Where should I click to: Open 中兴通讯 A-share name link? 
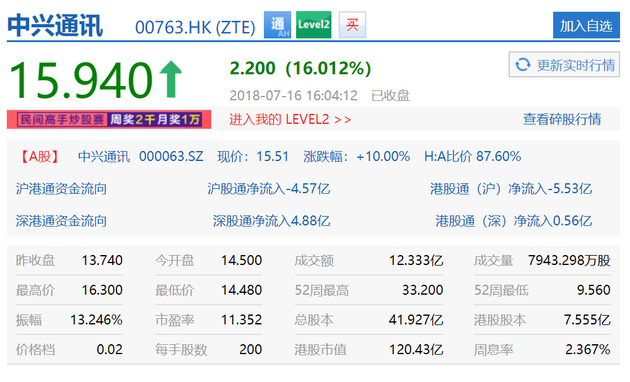pyautogui.click(x=104, y=156)
